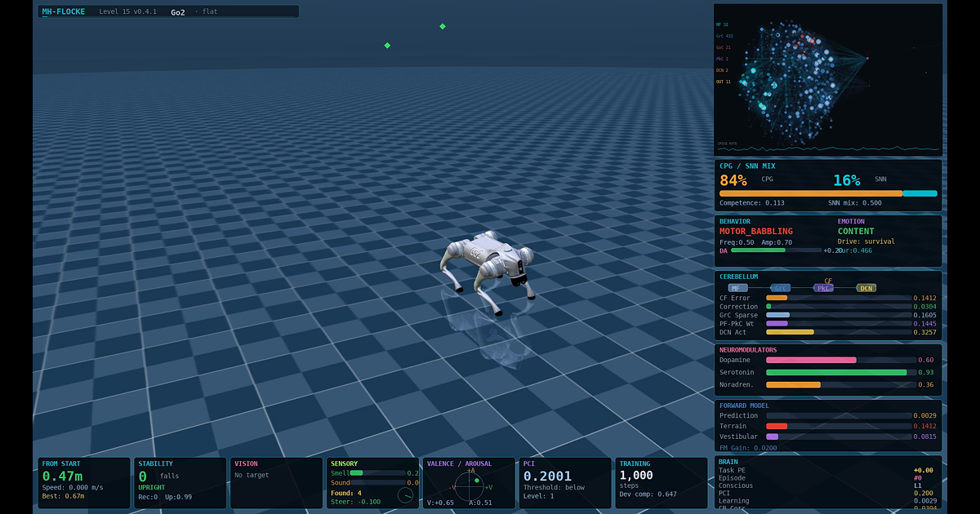
Task: Click the MOTOR_BABBLING behavior label
Action: tap(755, 232)
